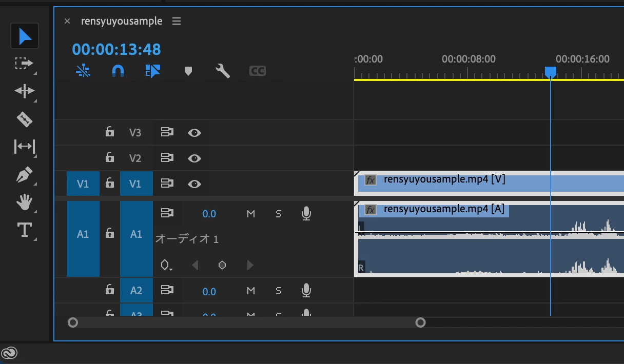
Task: Select the rensyuyousample sequence tab
Action: 122,21
